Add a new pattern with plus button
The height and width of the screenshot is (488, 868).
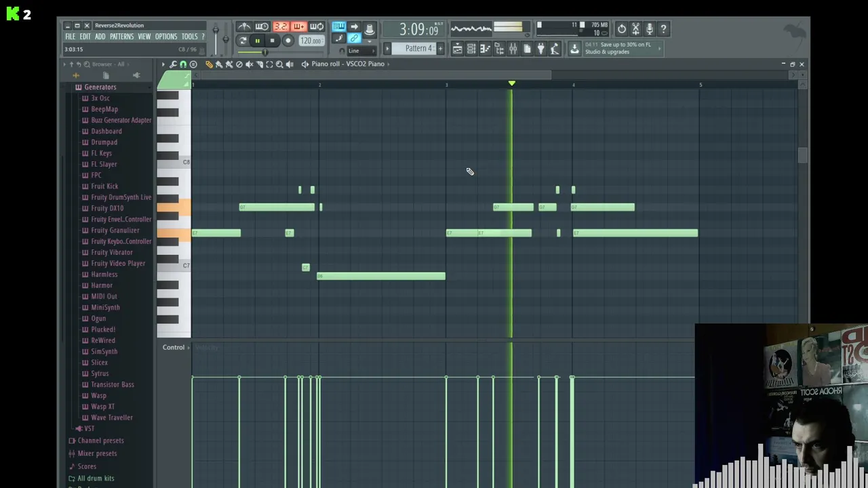(x=440, y=49)
